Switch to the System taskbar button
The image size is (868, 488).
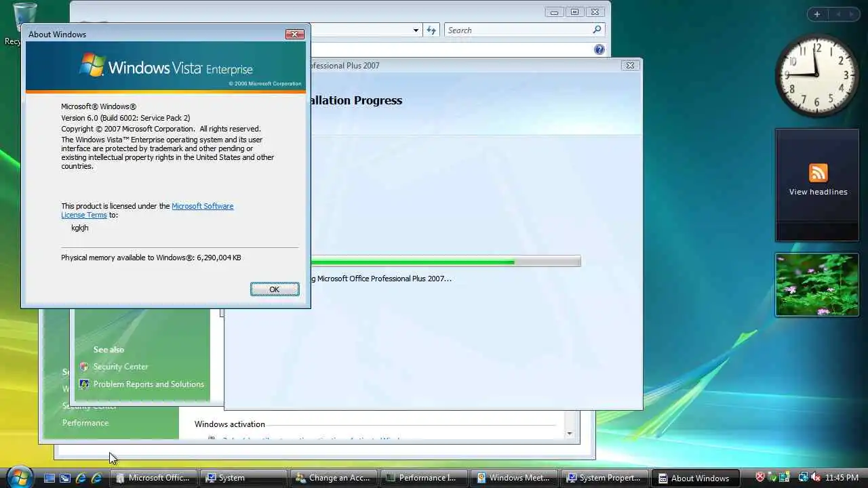click(244, 478)
